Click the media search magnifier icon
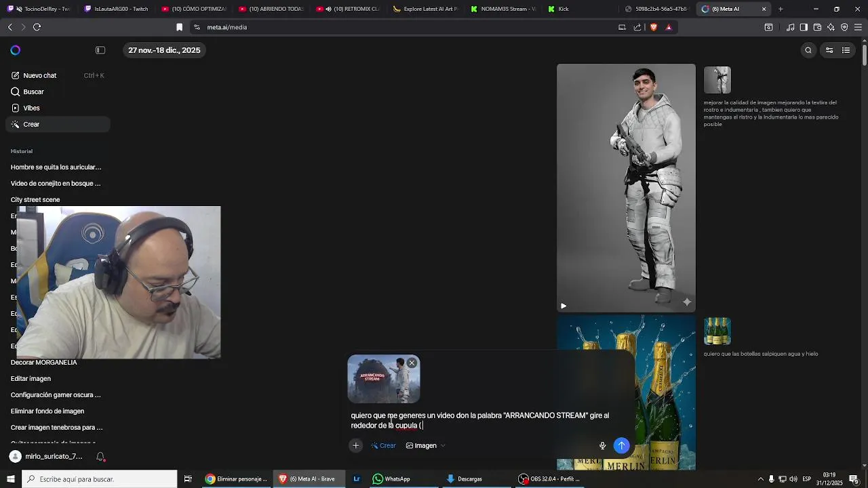 tap(808, 50)
